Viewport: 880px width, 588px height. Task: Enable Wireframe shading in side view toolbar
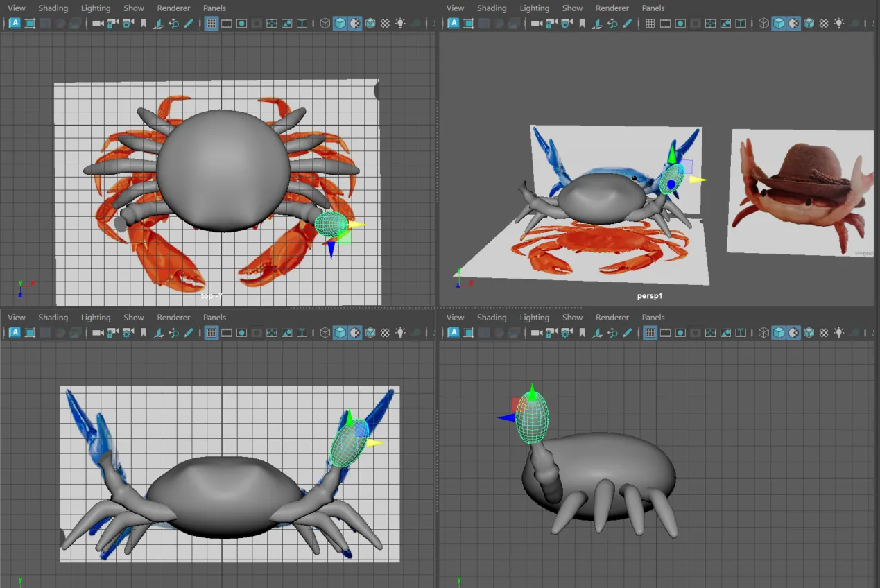[x=763, y=333]
